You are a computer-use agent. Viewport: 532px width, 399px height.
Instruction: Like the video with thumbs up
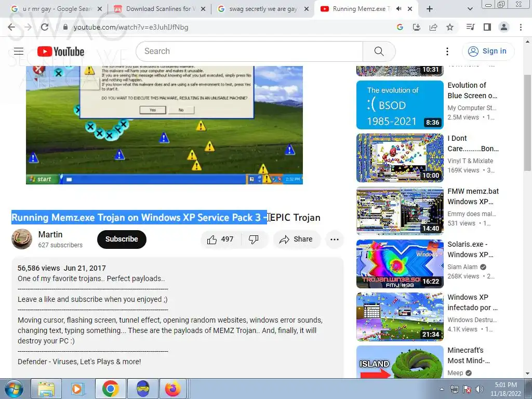(x=220, y=240)
